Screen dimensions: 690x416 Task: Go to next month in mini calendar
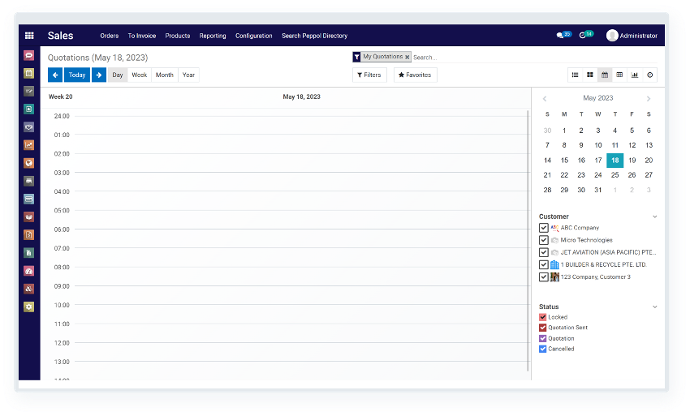coord(648,99)
